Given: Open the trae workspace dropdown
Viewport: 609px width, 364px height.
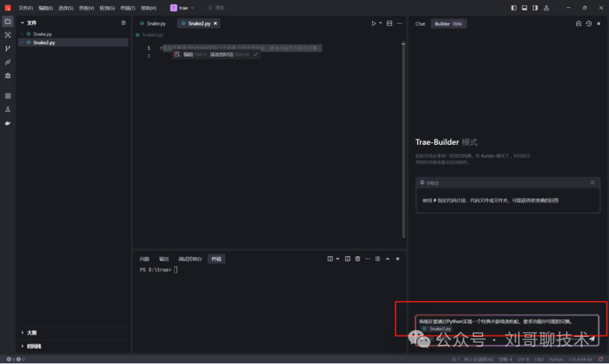Looking at the screenshot, I should (183, 8).
